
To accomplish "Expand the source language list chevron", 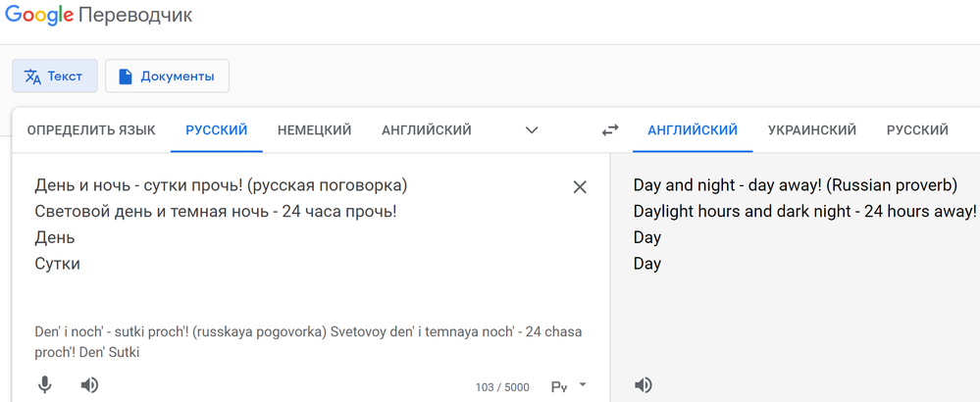I will (x=533, y=130).
